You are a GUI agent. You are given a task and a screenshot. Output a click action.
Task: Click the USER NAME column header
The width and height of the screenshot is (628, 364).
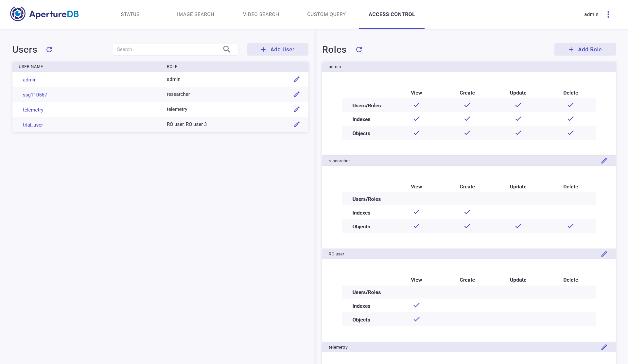(31, 67)
